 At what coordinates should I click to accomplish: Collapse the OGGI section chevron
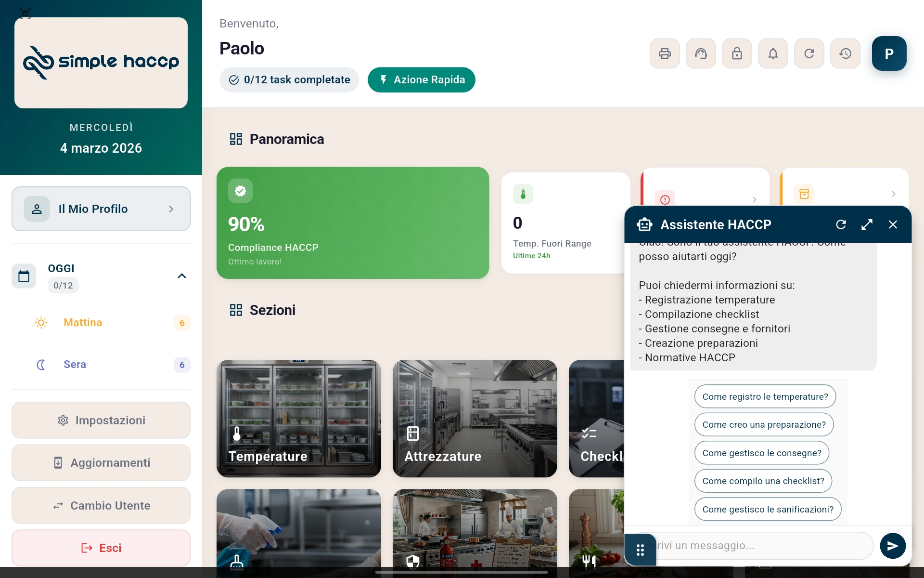[x=182, y=276]
